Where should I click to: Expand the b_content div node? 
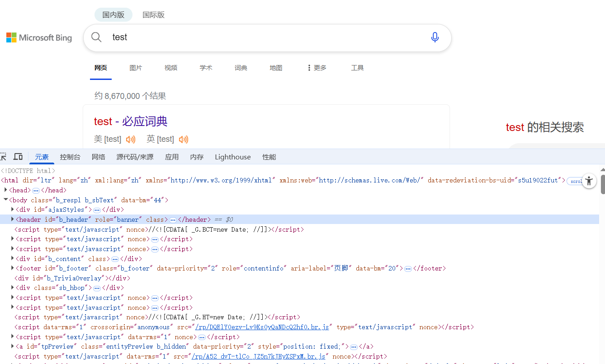(13, 259)
